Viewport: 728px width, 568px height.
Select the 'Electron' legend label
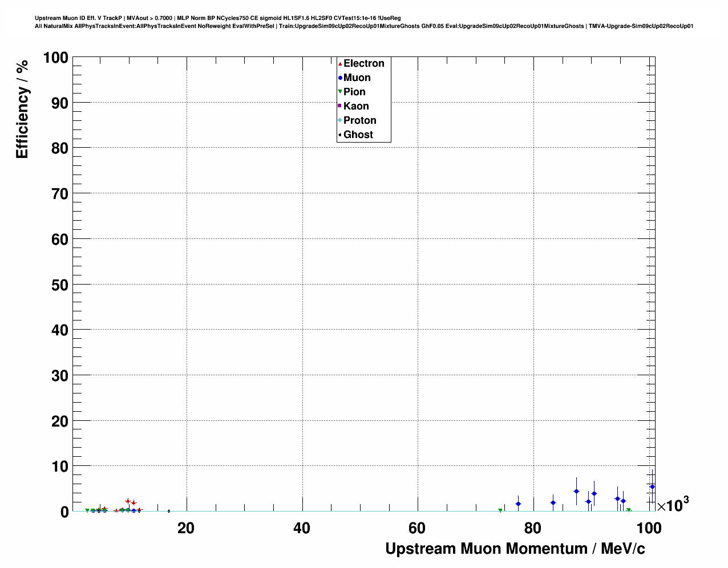[364, 63]
